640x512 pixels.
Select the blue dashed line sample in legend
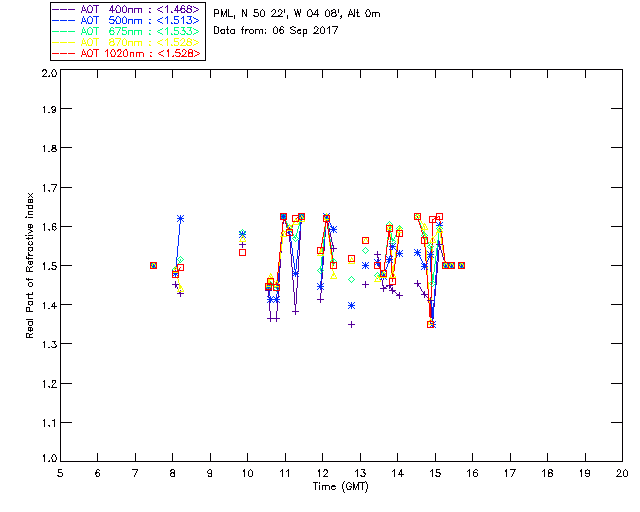64,20
